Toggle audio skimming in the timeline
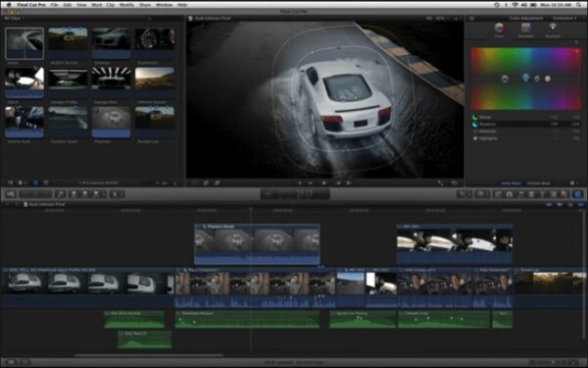Image resolution: width=588 pixels, height=368 pixels. click(560, 205)
